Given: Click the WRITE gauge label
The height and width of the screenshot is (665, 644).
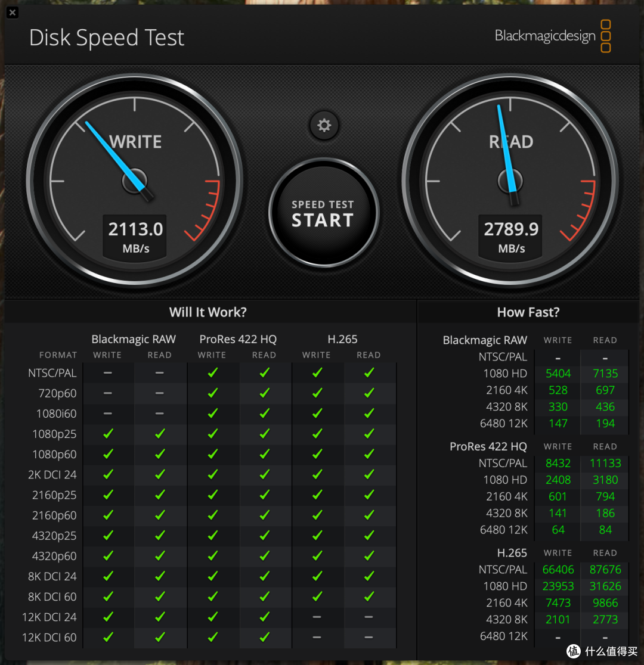Looking at the screenshot, I should pos(135,142).
